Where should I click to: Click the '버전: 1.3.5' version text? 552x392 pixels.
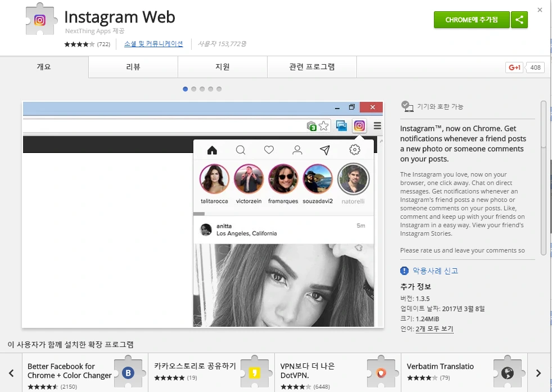click(x=415, y=299)
